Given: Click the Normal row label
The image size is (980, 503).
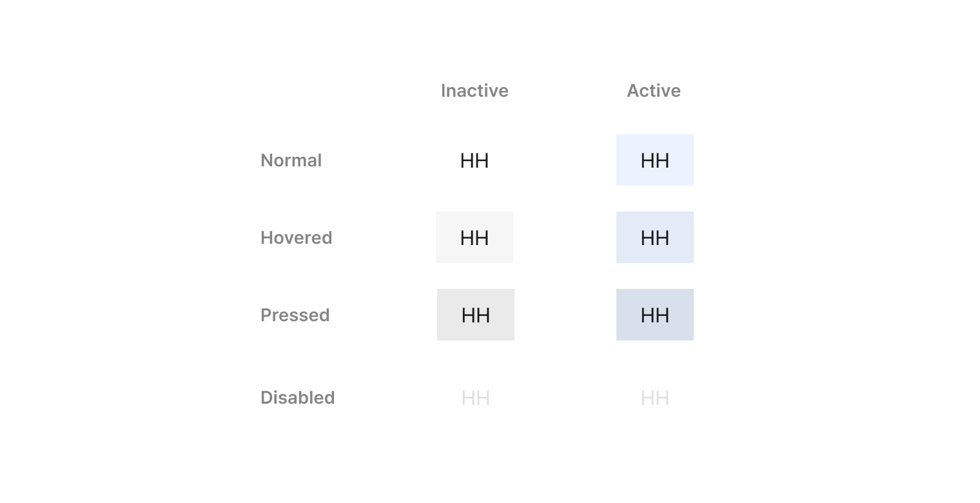Looking at the screenshot, I should tap(291, 161).
